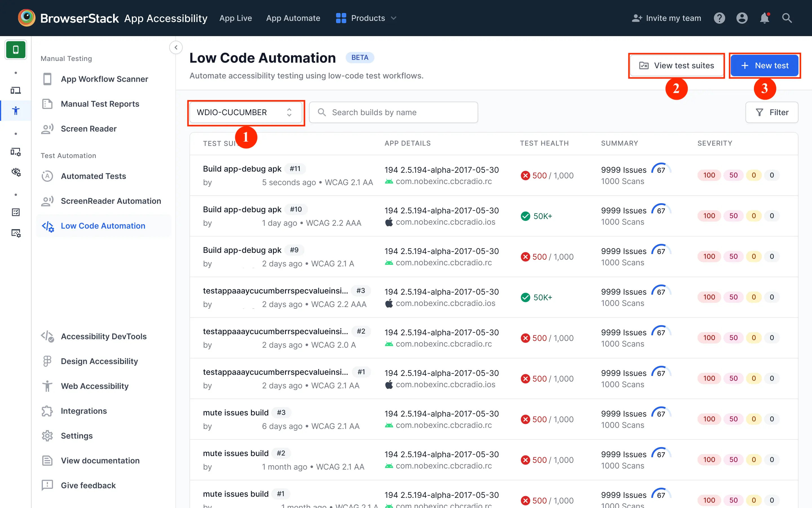Expand the Products menu
The image size is (812, 508).
[x=366, y=18]
